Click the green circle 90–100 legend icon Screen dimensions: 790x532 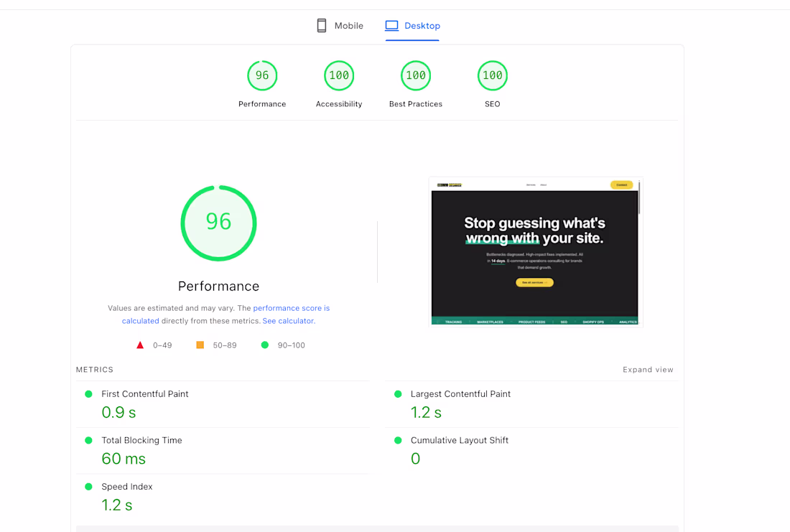(264, 345)
